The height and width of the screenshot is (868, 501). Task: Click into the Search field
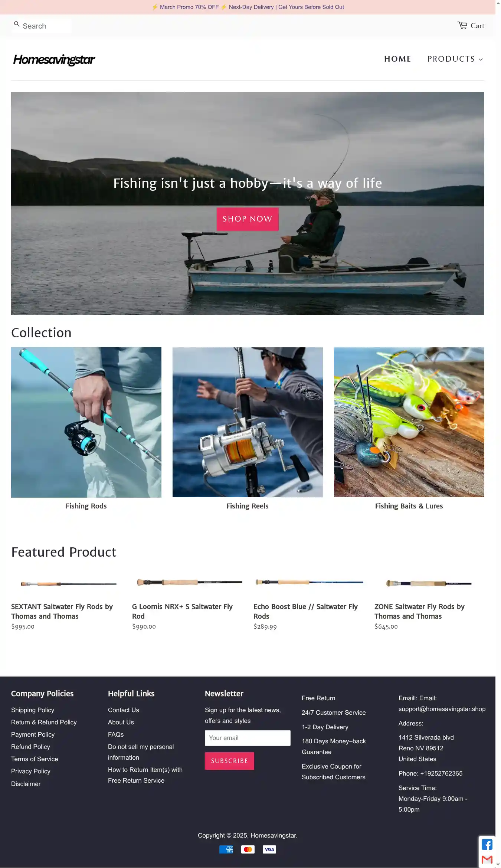pos(42,26)
